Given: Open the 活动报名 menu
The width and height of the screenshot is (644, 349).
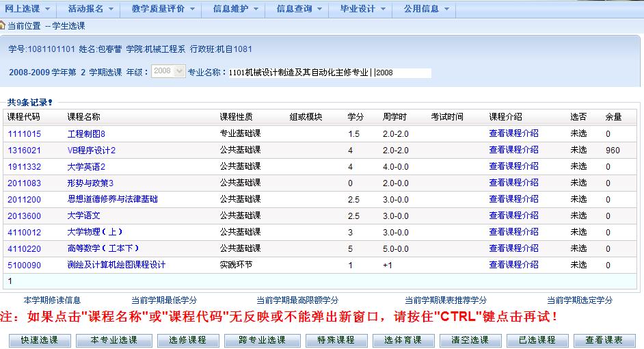Looking at the screenshot, I should (90, 9).
